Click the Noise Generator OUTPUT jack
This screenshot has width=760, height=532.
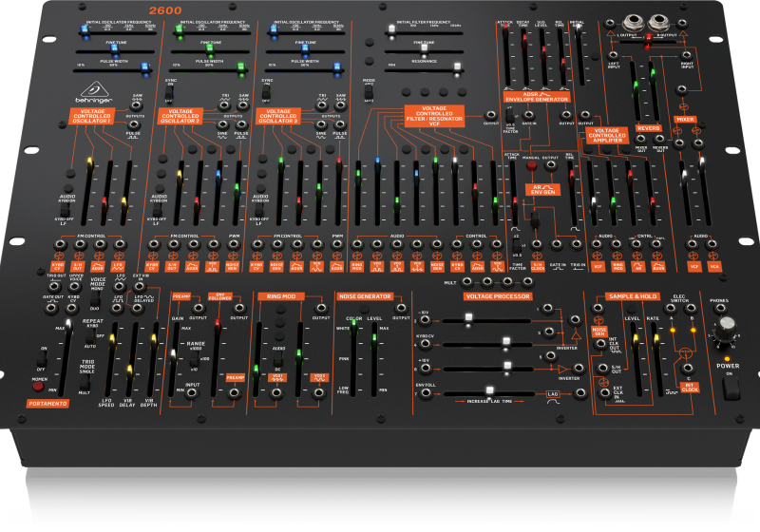401,308
